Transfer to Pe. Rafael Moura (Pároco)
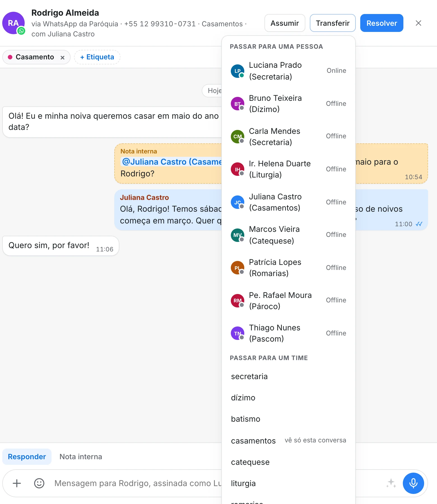The image size is (437, 504). click(x=289, y=300)
